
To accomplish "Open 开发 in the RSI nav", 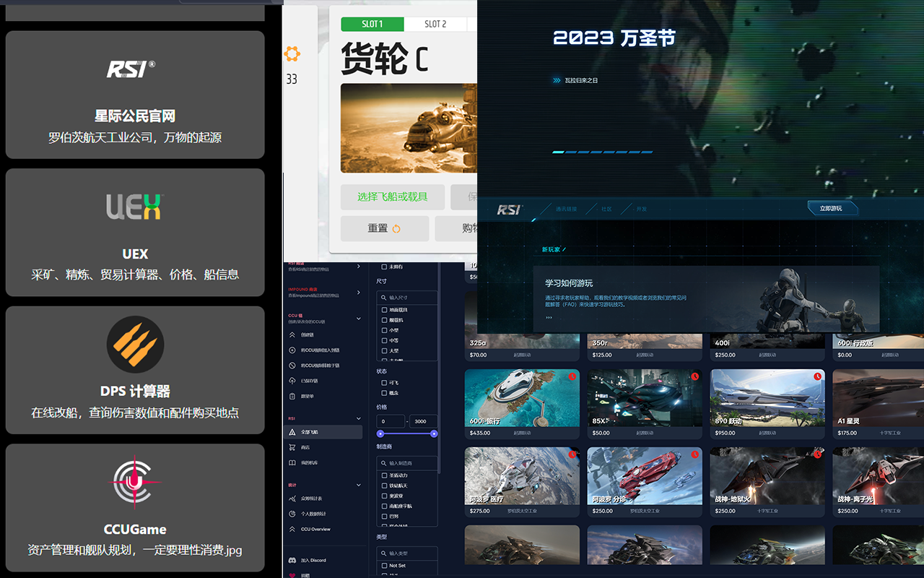I will pyautogui.click(x=641, y=210).
